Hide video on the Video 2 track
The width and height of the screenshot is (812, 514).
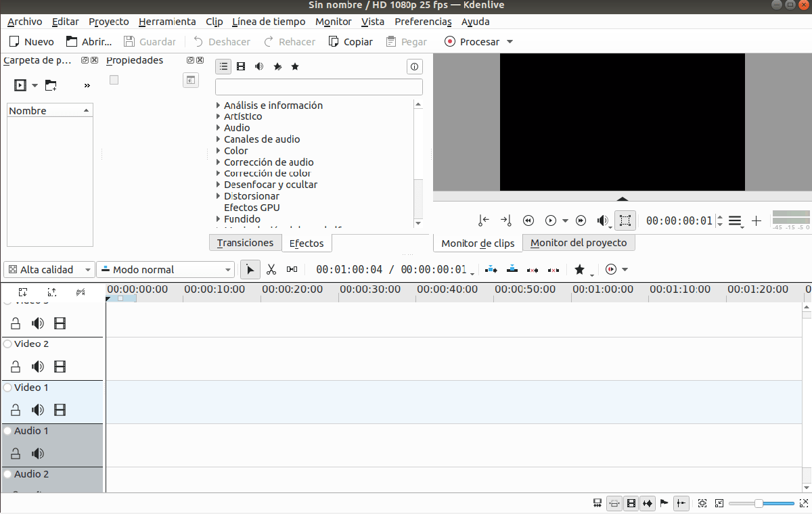[60, 366]
